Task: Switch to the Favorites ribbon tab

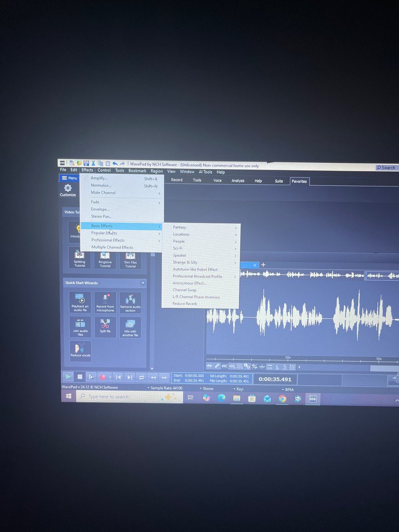Action: click(299, 181)
